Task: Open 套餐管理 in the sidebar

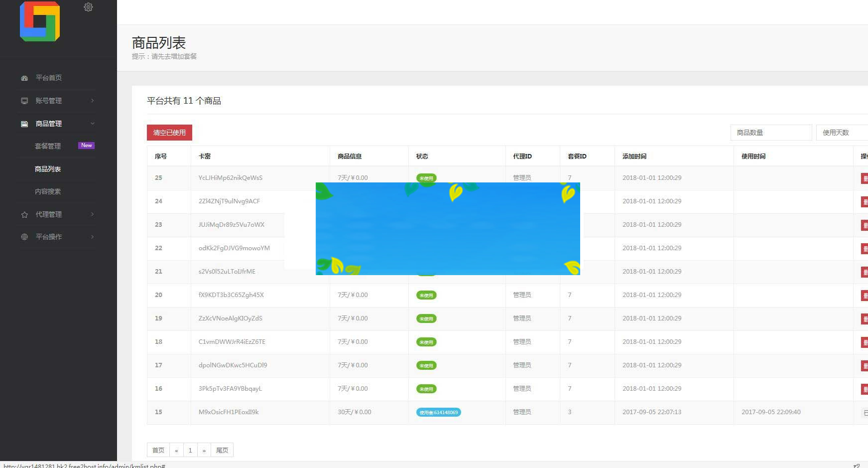Action: click(48, 146)
